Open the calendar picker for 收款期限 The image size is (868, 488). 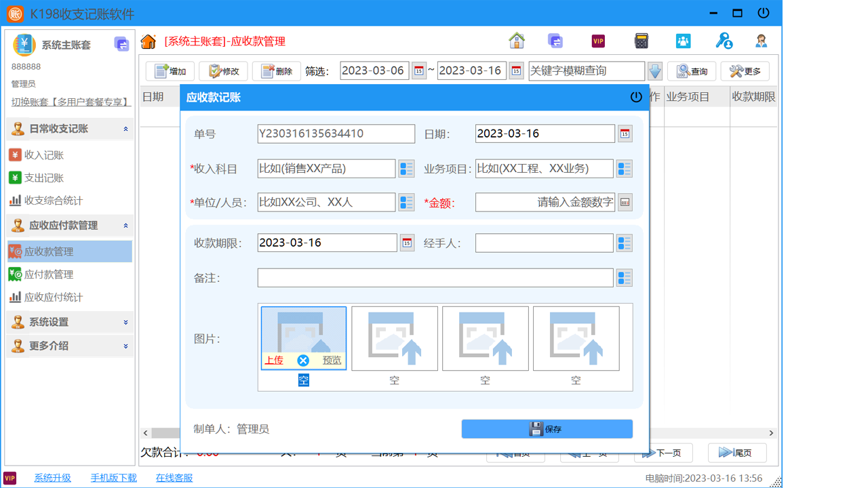[x=406, y=242]
